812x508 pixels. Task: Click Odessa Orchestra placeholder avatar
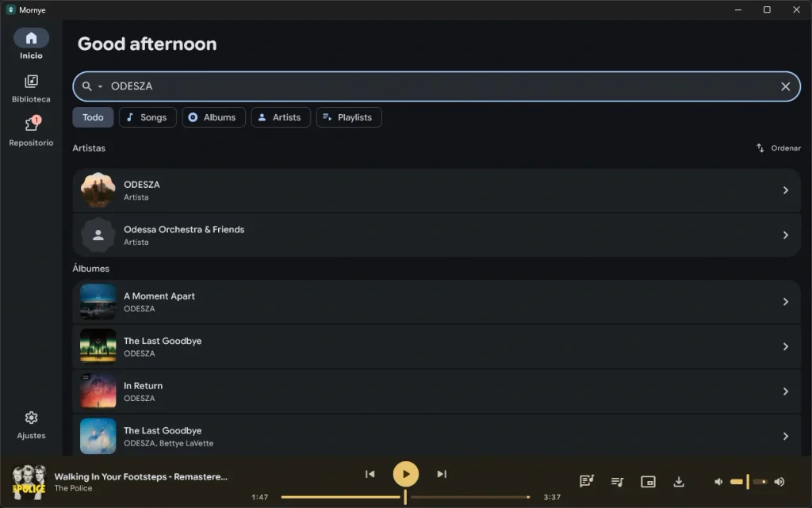[x=98, y=235]
